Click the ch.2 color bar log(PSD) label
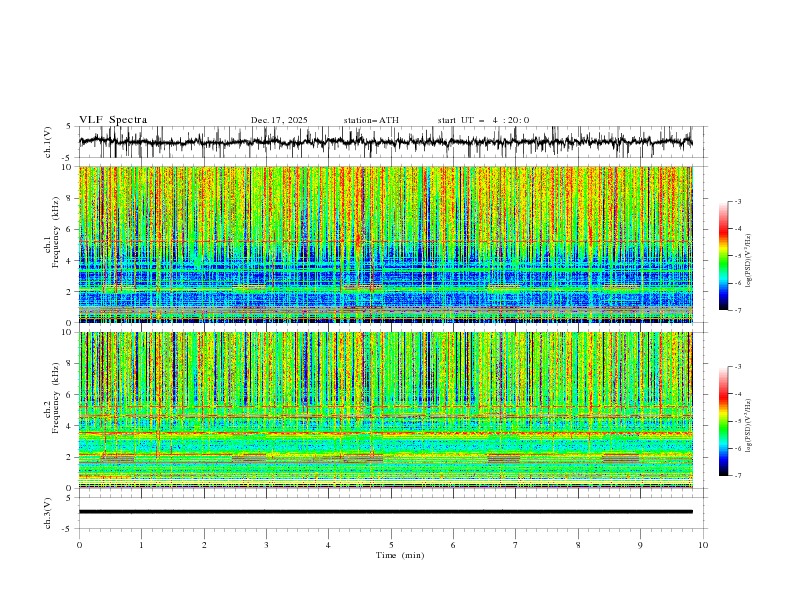This screenshot has height=612, width=792. coord(748,425)
